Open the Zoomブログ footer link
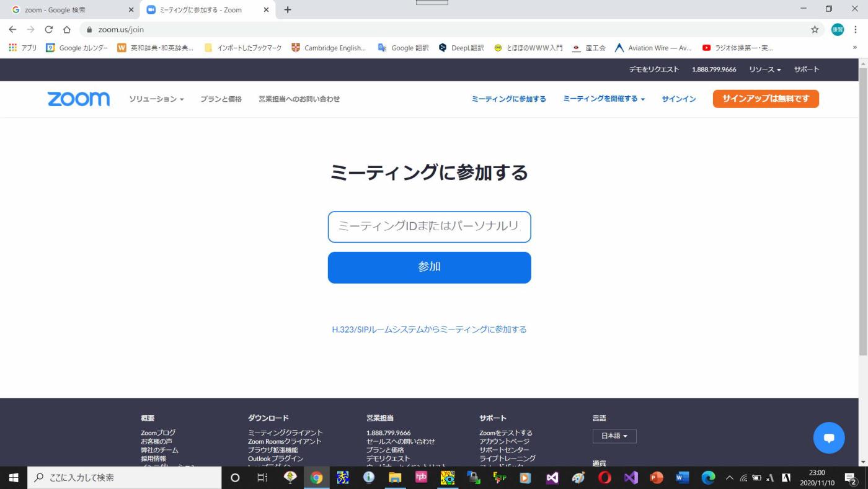 click(x=158, y=433)
